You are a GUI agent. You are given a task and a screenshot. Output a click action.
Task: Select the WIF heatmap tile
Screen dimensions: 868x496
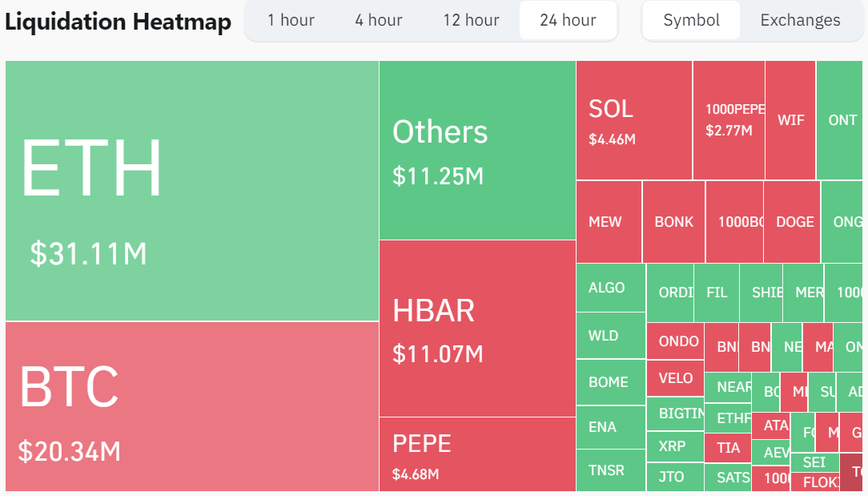tap(790, 120)
